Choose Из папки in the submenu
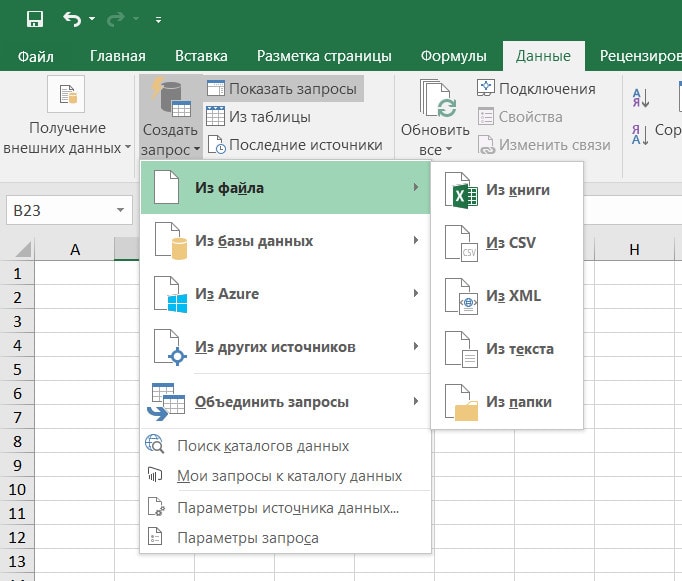 point(507,402)
